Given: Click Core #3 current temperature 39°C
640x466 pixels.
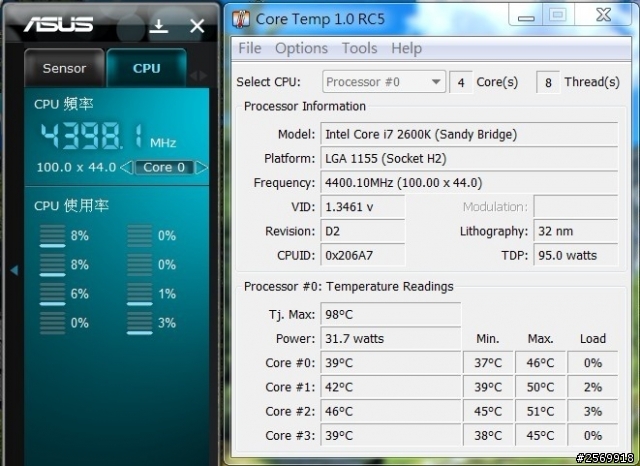Looking at the screenshot, I should point(391,435).
